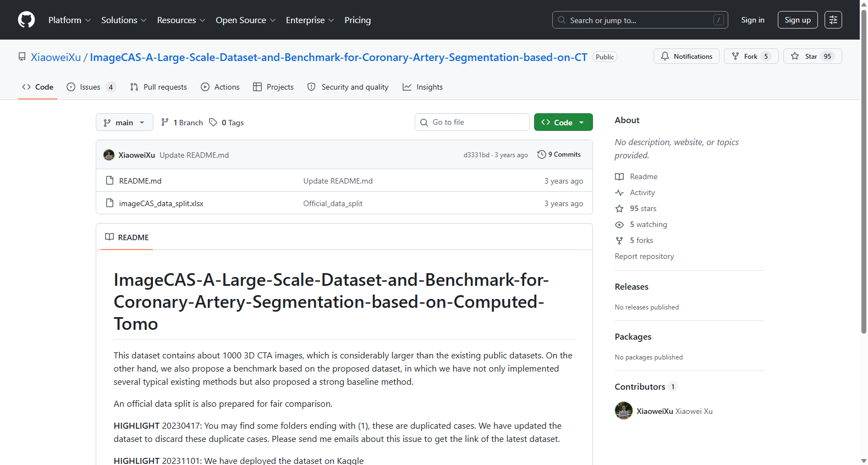Click the fork icon beside 5 forks
The image size is (868, 465).
coord(619,240)
